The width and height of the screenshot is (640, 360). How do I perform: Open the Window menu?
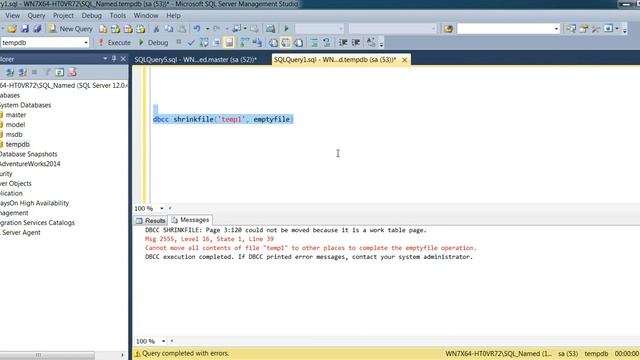[146, 16]
